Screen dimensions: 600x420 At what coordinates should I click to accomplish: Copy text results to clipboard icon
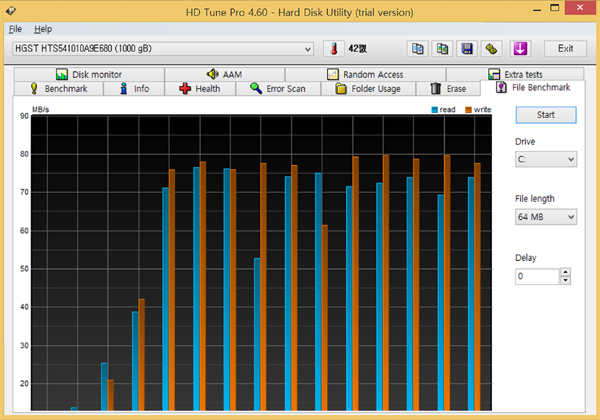point(417,49)
